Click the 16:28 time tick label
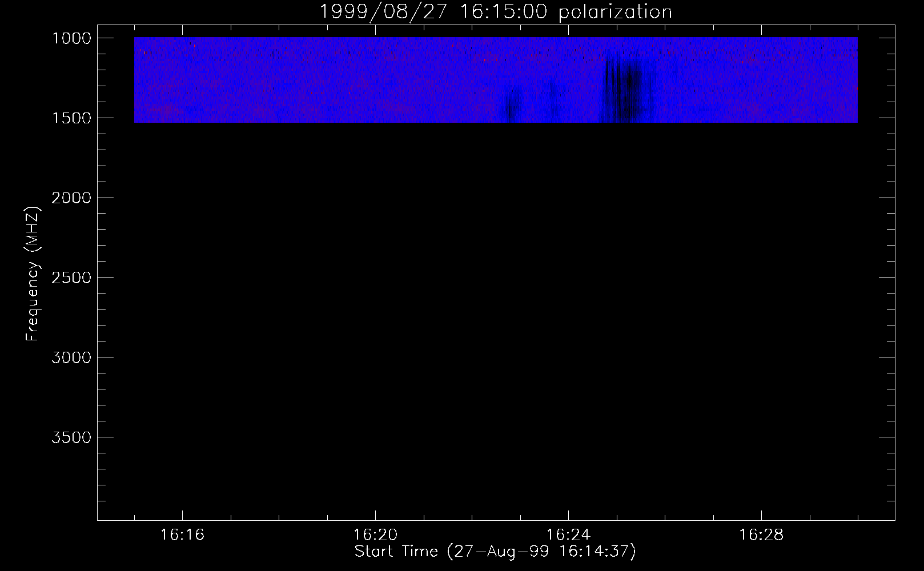This screenshot has width=924, height=571. pyautogui.click(x=761, y=535)
